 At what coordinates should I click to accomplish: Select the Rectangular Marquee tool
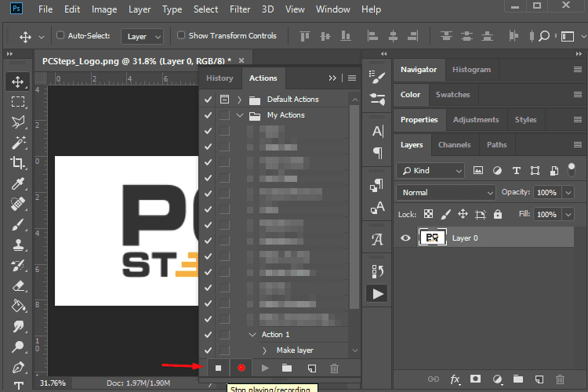[17, 102]
